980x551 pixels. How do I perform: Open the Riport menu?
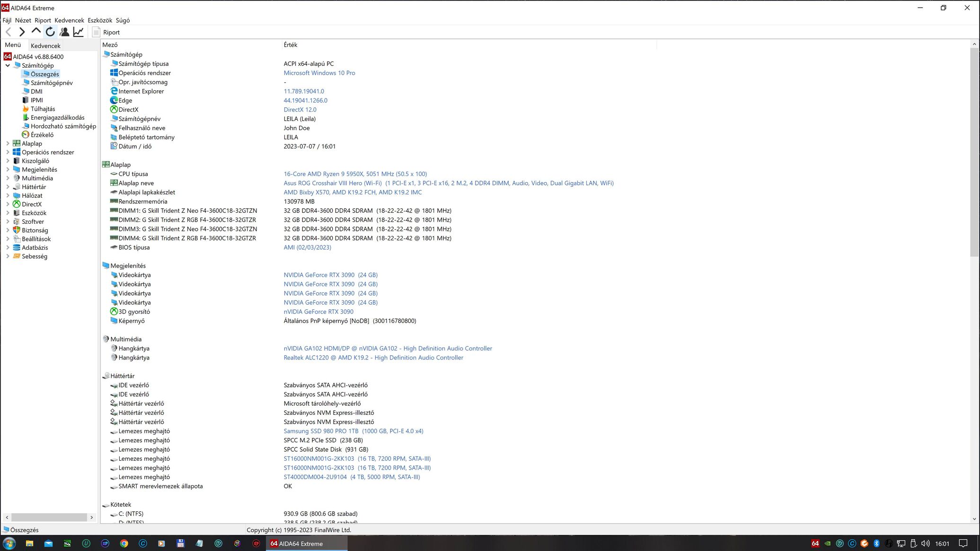[x=43, y=20]
